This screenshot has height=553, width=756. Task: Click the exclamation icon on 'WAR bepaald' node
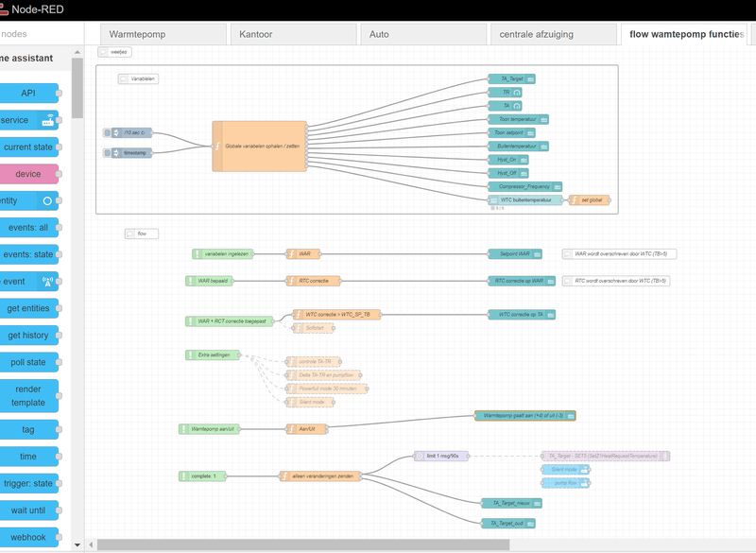pos(191,281)
